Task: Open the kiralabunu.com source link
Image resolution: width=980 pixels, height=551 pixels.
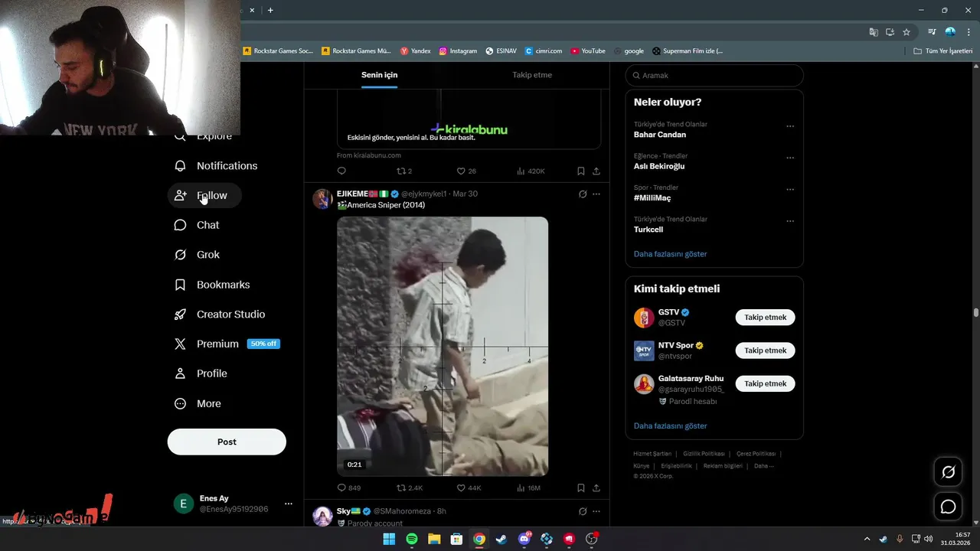Action: pyautogui.click(x=368, y=155)
